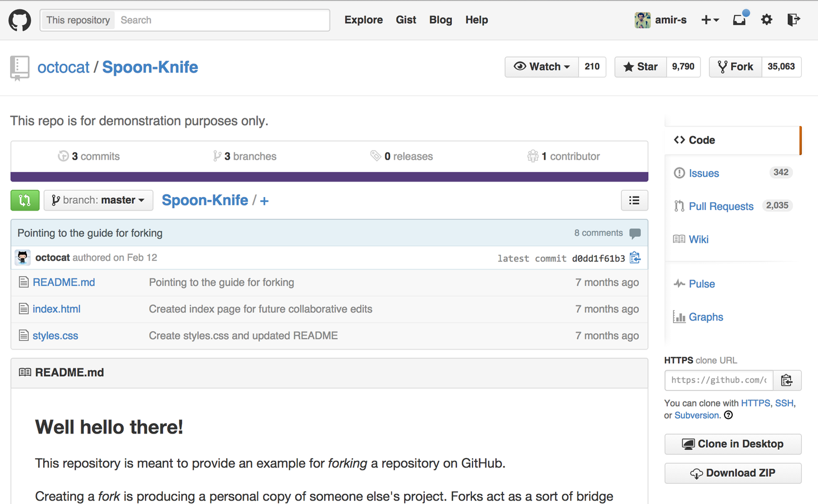818x504 pixels.
Task: Open account settings gear icon
Action: pyautogui.click(x=766, y=20)
